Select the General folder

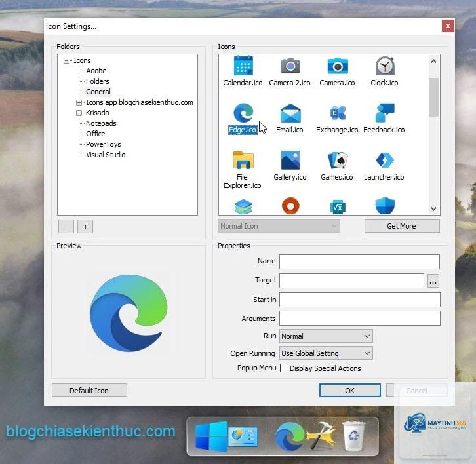coord(98,92)
